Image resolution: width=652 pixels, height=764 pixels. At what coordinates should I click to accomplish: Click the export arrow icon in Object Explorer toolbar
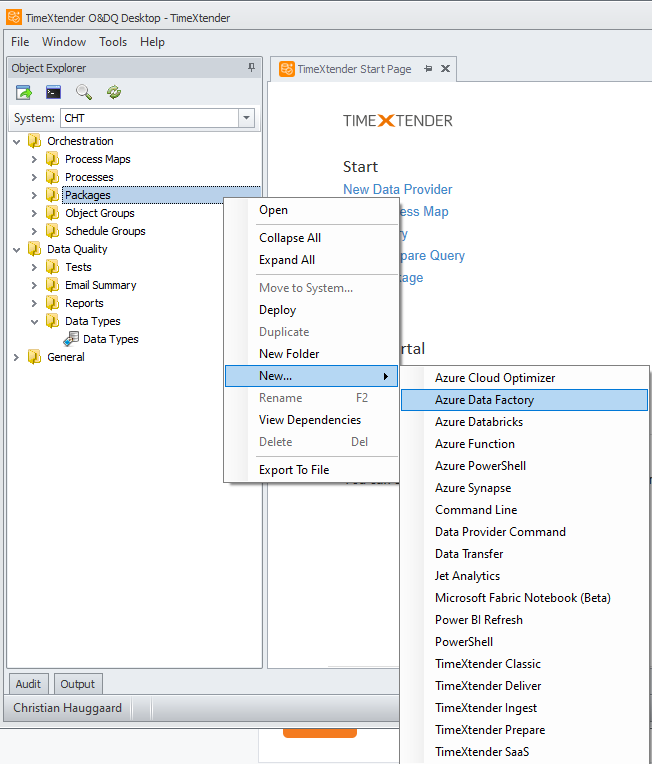(23, 92)
